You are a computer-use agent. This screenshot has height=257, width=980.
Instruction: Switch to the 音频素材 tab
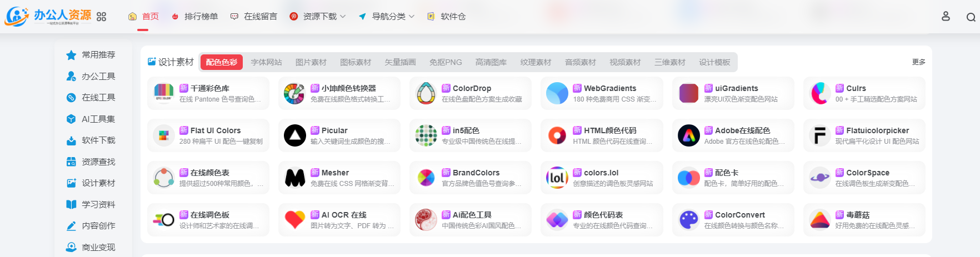tap(581, 62)
